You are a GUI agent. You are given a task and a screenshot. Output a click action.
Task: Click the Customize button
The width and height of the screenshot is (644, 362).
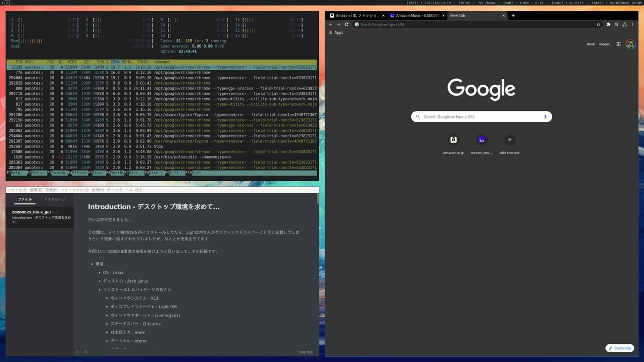pos(619,348)
